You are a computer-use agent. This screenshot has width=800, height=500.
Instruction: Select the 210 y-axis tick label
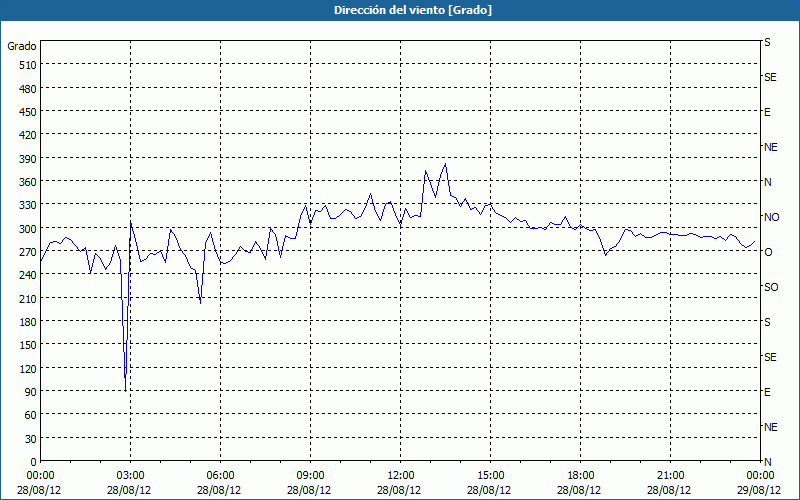pos(28,298)
